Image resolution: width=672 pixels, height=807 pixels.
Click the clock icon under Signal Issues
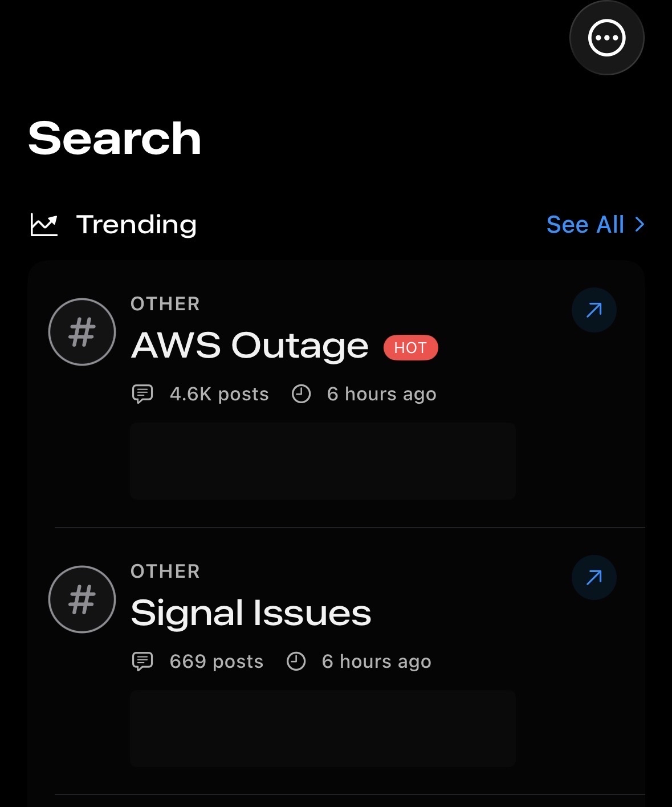[296, 661]
